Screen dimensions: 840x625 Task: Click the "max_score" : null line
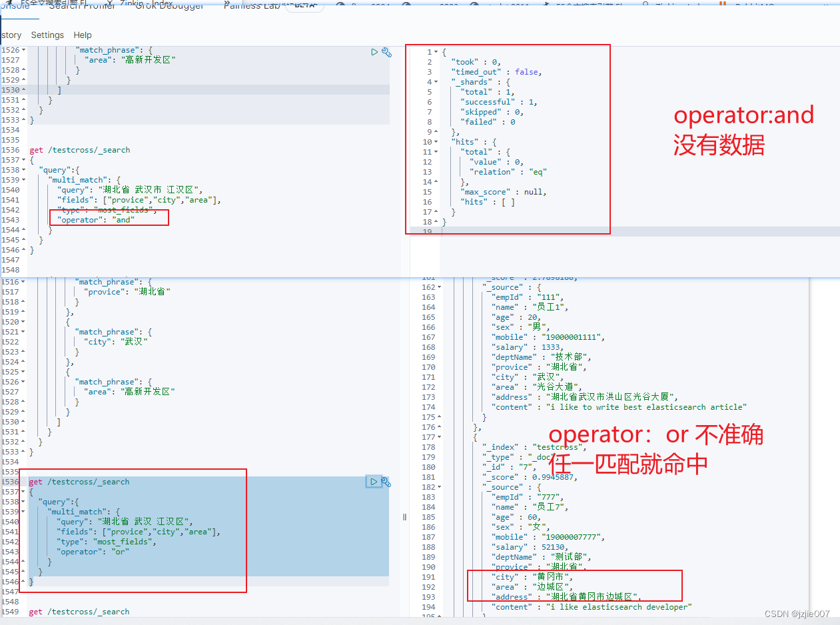[x=504, y=192]
